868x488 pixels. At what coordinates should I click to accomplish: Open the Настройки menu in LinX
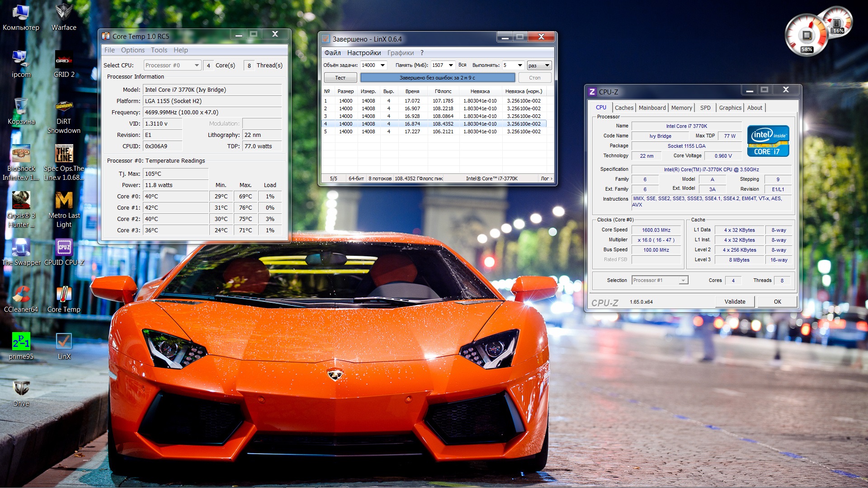pos(364,53)
